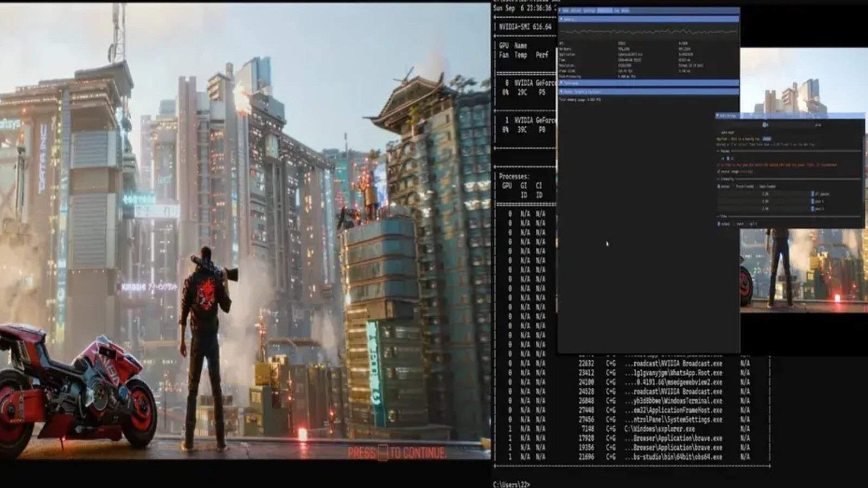The height and width of the screenshot is (488, 868).
Task: Click the first 2.00 slider beside 'all passes'
Action: tap(763, 194)
